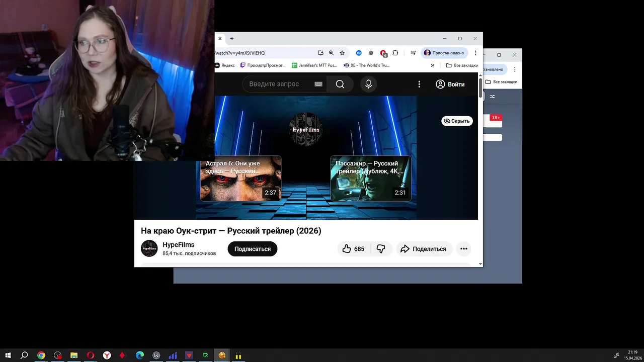Open the blue bars app on the taskbar
Image resolution: width=644 pixels, height=362 pixels.
(x=173, y=355)
